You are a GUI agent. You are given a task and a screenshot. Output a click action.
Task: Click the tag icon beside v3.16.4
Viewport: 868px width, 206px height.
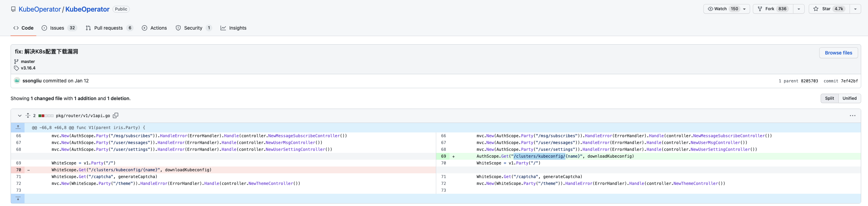pyautogui.click(x=16, y=68)
